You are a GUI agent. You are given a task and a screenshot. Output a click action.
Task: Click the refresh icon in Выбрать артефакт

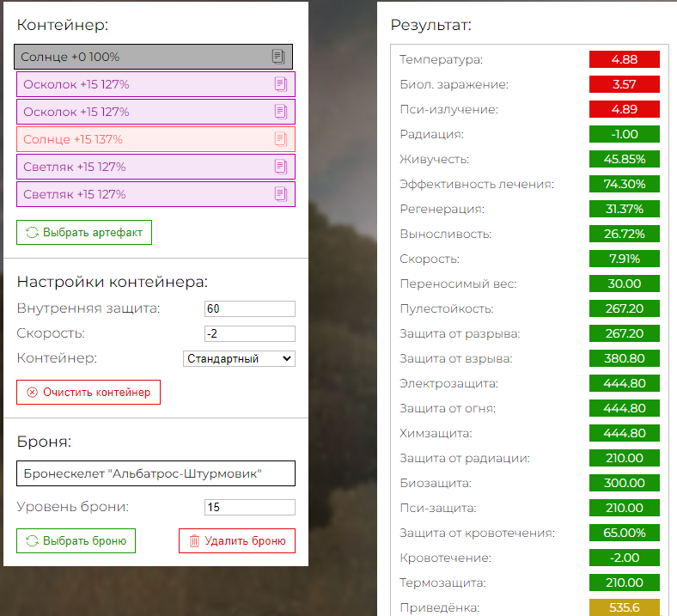tap(32, 232)
